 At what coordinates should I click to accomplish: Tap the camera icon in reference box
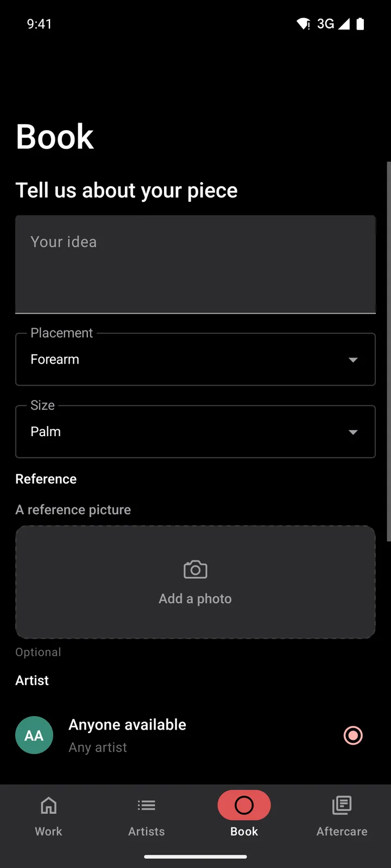[195, 570]
